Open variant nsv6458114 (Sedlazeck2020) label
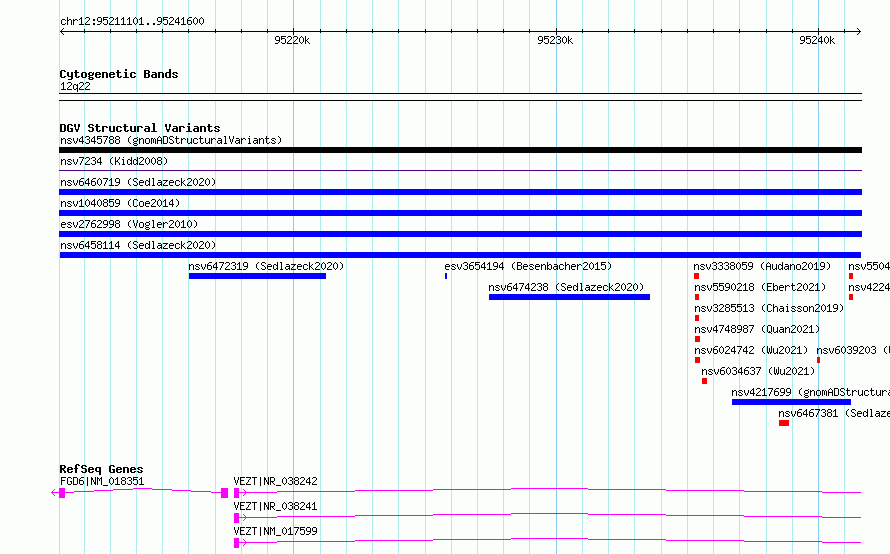The height and width of the screenshot is (554, 890). 138,245
